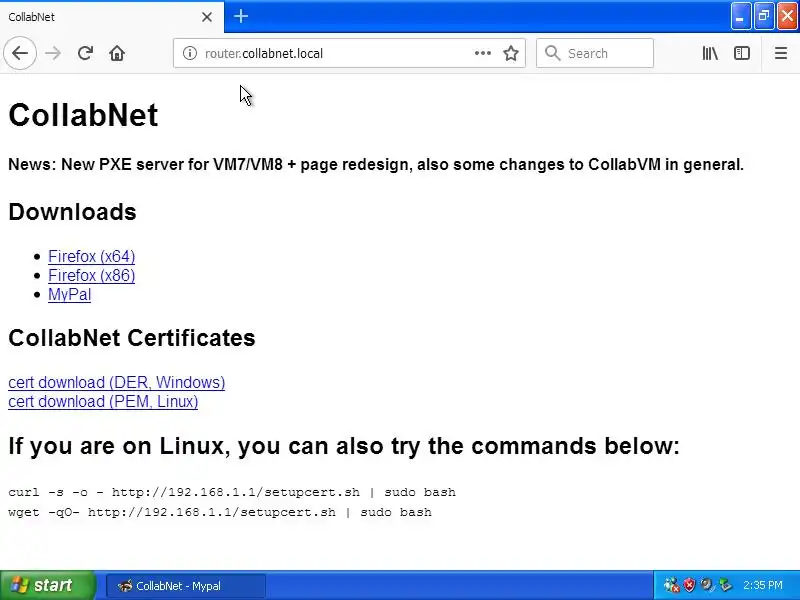Viewport: 800px width, 600px height.
Task: Click the red security shield tray icon
Action: (689, 585)
